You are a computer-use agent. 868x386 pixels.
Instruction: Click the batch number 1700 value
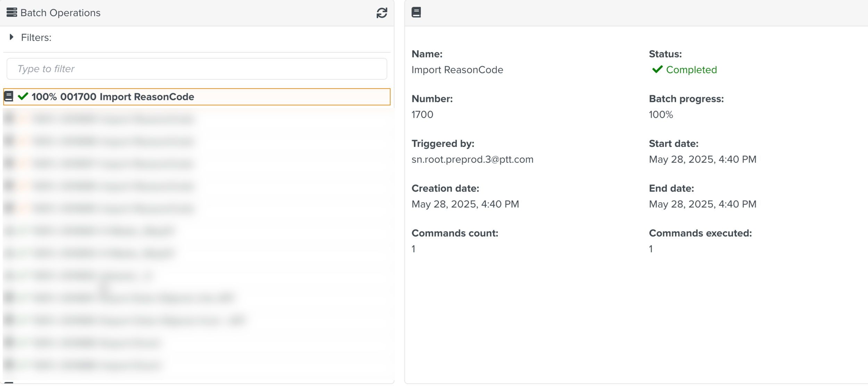point(422,115)
